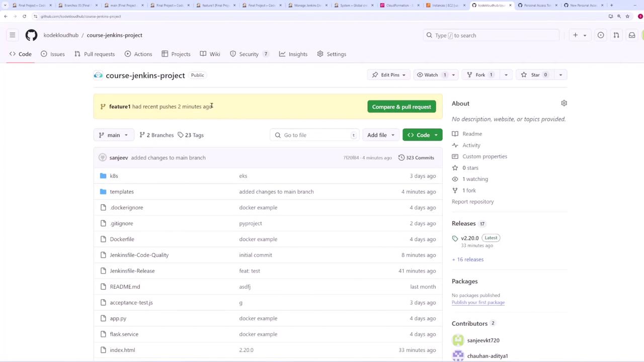Open the acceptance-test.js file
This screenshot has width=644, height=362.
click(131, 303)
